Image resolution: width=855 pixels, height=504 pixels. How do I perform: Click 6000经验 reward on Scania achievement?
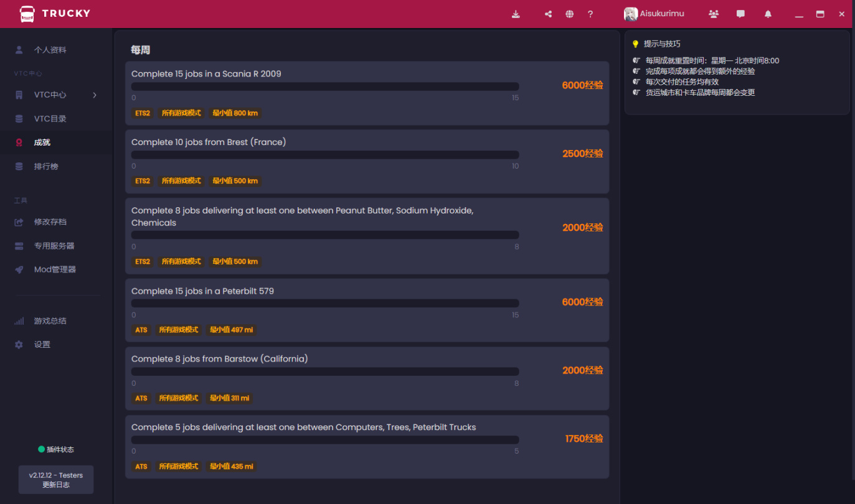582,85
